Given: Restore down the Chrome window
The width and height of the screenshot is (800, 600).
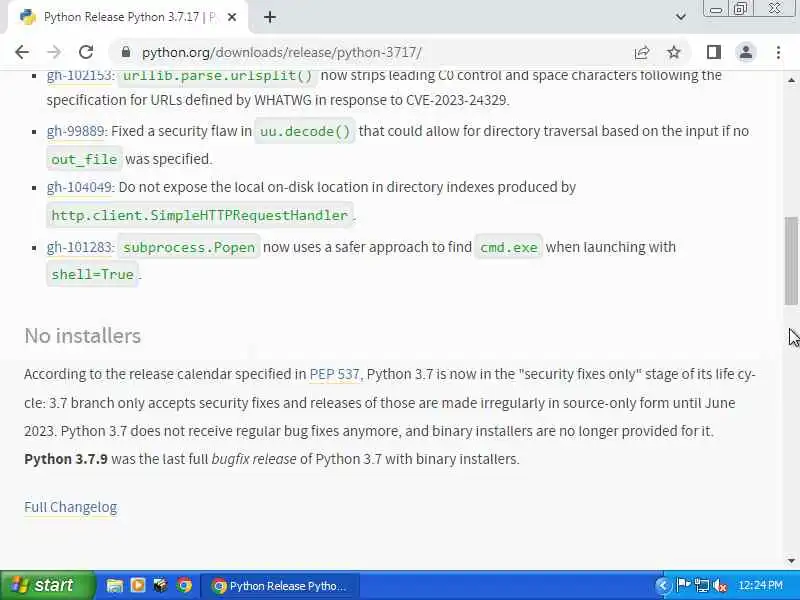Looking at the screenshot, I should click(x=740, y=9).
